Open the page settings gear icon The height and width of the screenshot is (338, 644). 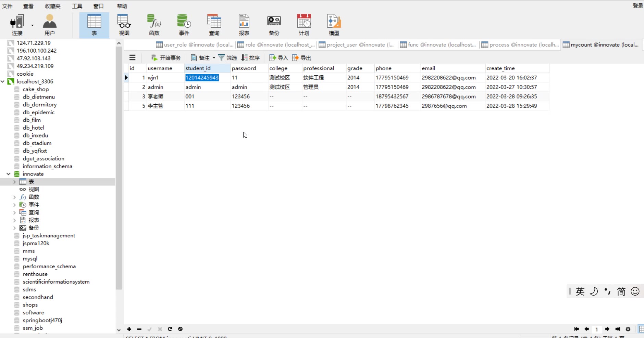(628, 329)
